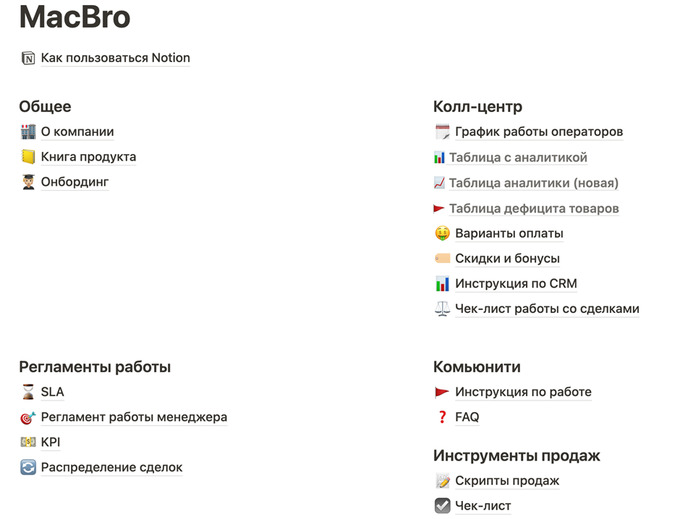Viewport: 680px width, 519px height.
Task: Click the hourglass icon beside SLA
Action: pos(28,392)
